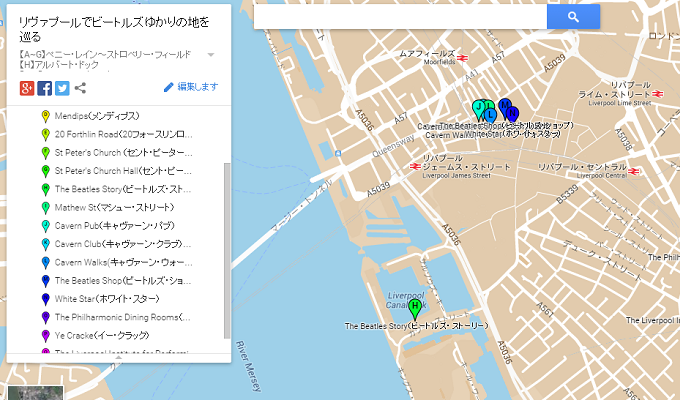The height and width of the screenshot is (400, 680).
Task: Open the edit map link
Action: click(x=191, y=88)
